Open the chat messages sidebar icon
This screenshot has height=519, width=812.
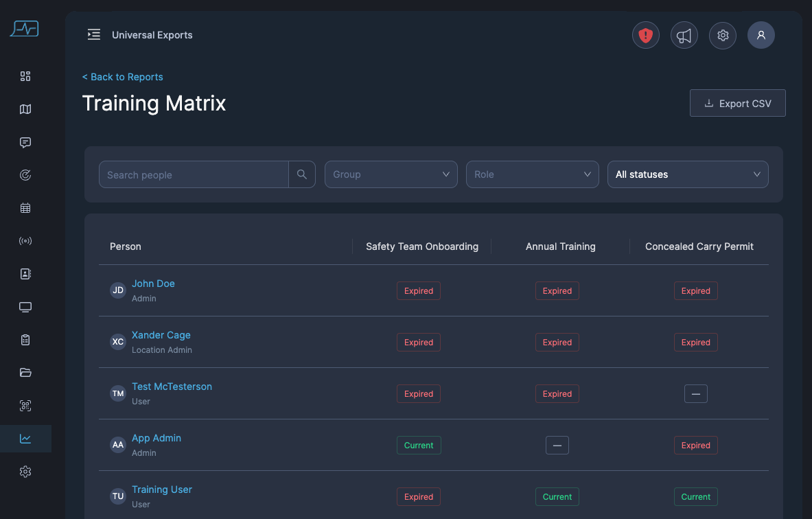25,142
